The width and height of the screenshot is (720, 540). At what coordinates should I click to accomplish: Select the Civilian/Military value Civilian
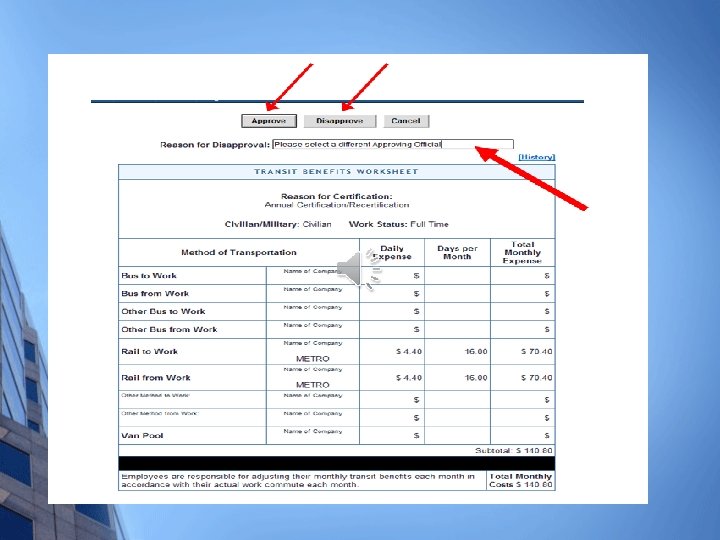(x=317, y=224)
